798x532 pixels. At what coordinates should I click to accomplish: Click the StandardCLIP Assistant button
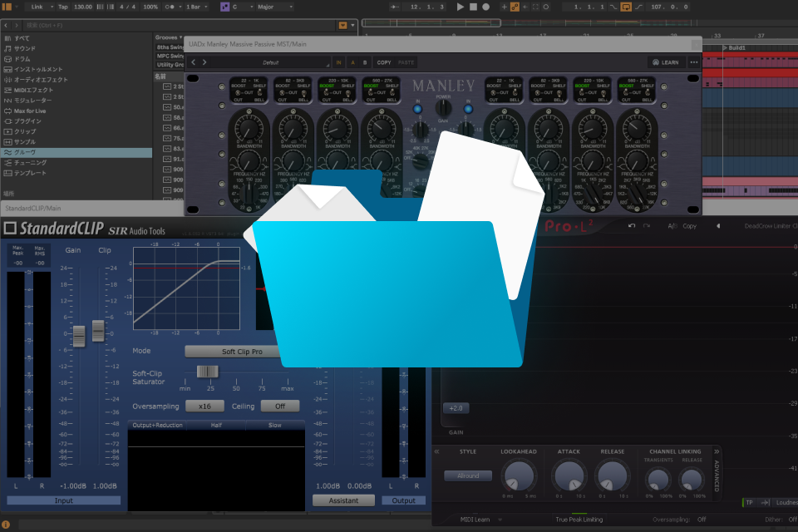(343, 500)
